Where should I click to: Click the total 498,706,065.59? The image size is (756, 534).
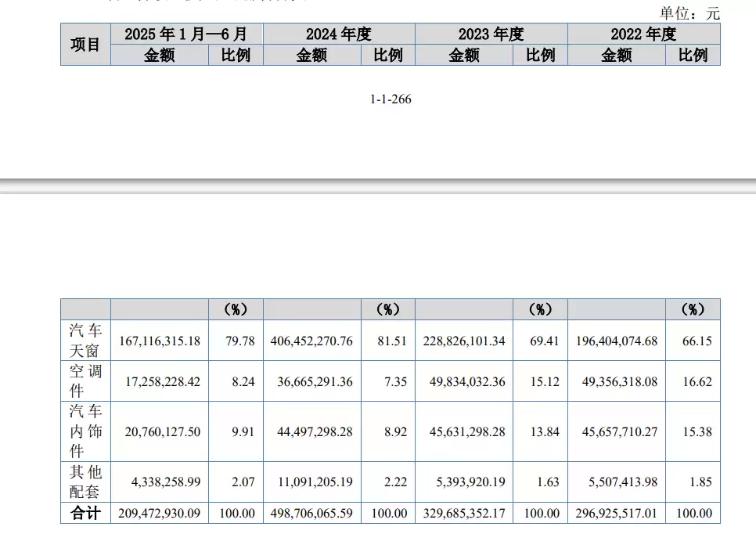(x=311, y=513)
